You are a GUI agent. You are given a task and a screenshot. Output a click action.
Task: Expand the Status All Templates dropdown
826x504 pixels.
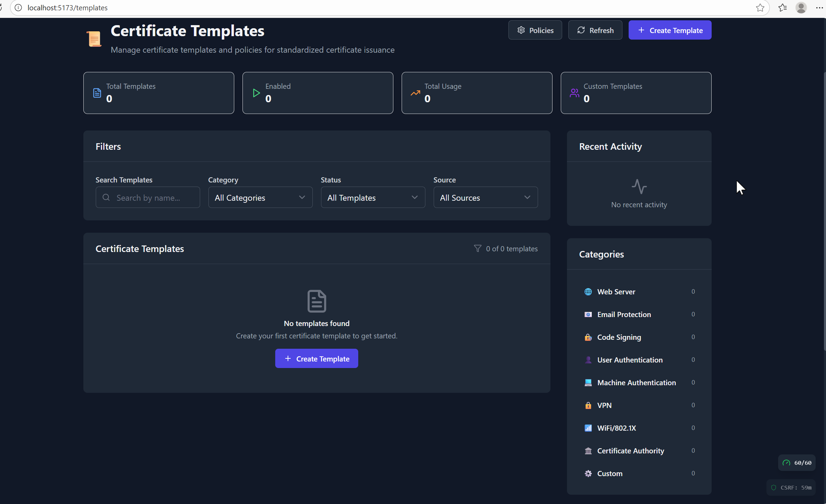(x=373, y=198)
